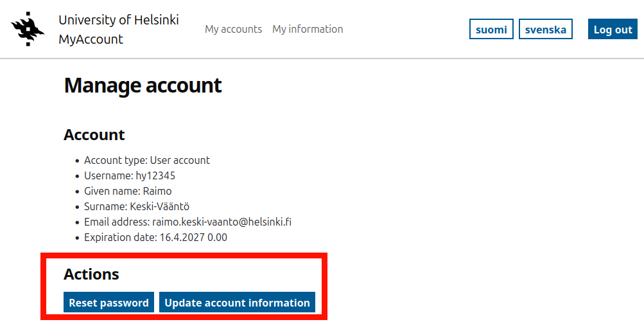Click the University of Helsinki flame logo
The image size is (644, 322).
click(x=28, y=29)
